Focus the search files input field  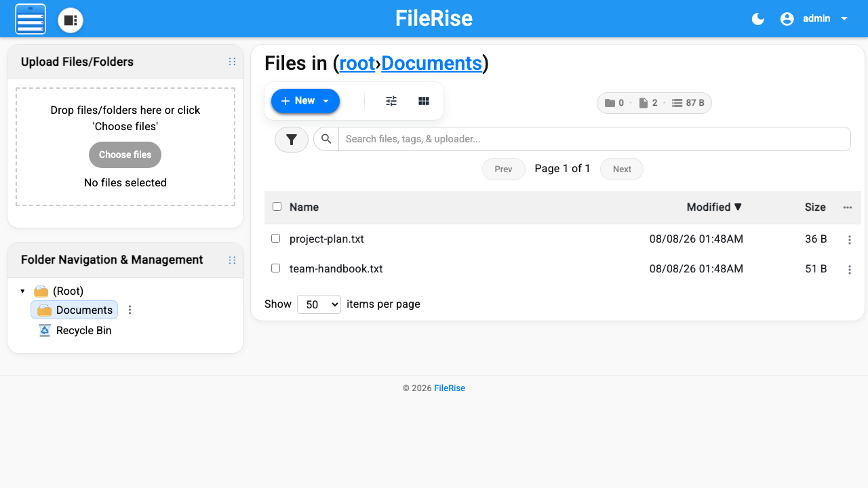point(594,139)
